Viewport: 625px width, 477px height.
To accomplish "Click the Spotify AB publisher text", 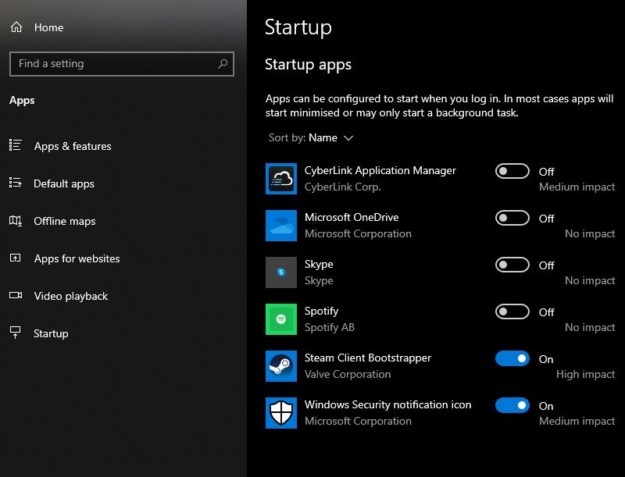I will pos(329,328).
